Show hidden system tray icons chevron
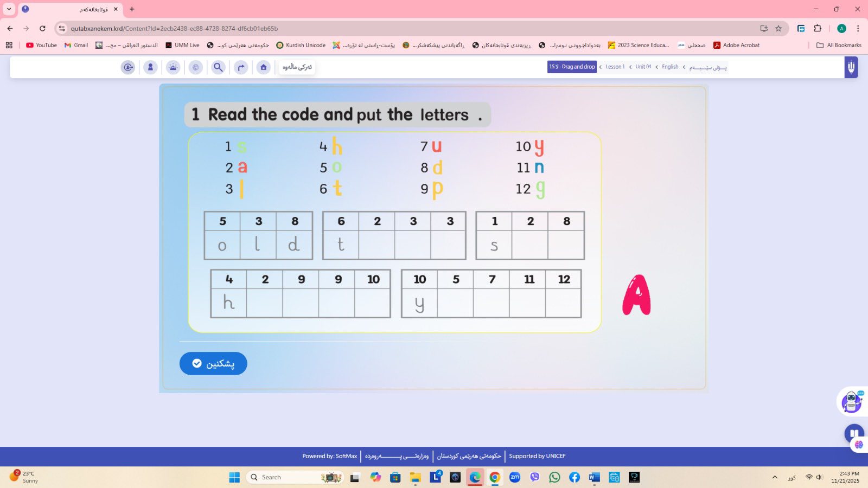This screenshot has width=868, height=488. point(775,477)
